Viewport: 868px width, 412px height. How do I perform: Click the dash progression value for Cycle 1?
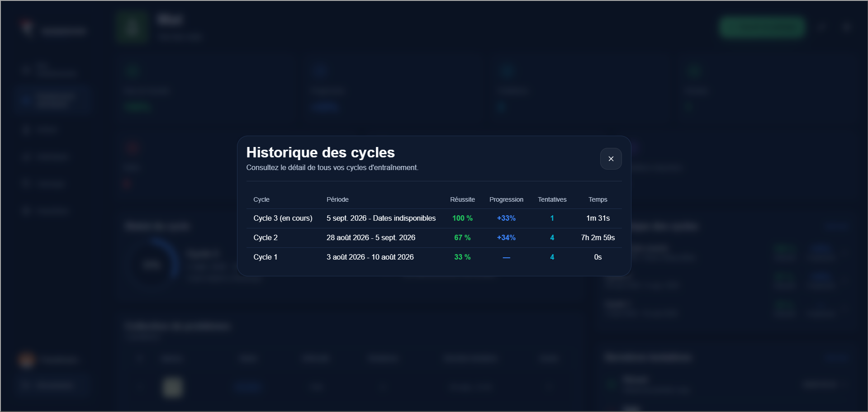point(506,257)
